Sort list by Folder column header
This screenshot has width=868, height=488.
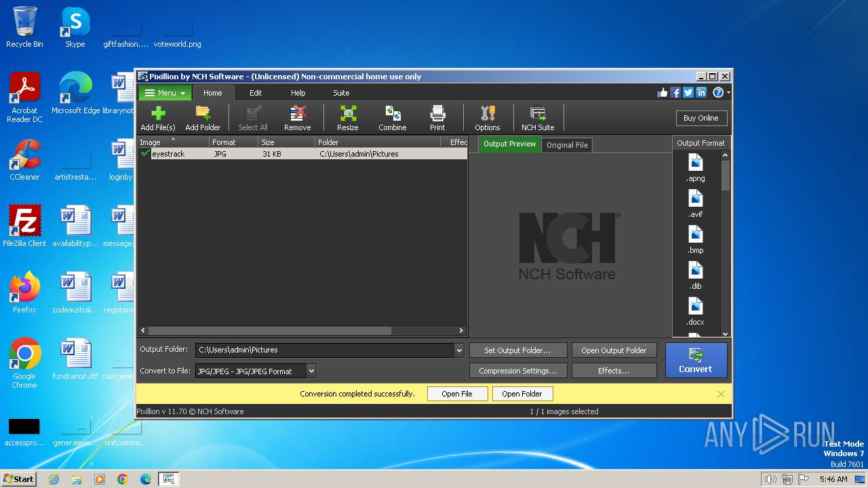coord(376,142)
